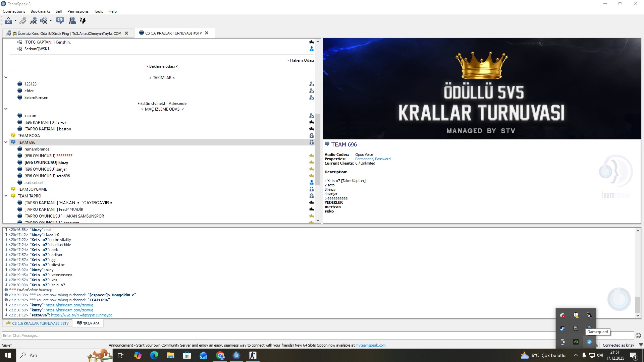
Task: Select user [TAPRO KAPTANI] baston
Action: (x=48, y=129)
